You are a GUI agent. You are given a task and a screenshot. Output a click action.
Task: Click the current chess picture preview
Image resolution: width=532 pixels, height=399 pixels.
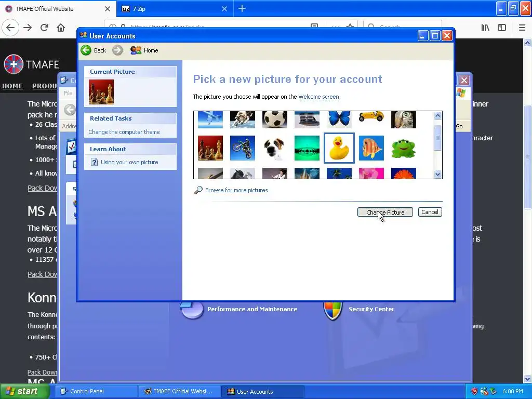[x=101, y=92]
